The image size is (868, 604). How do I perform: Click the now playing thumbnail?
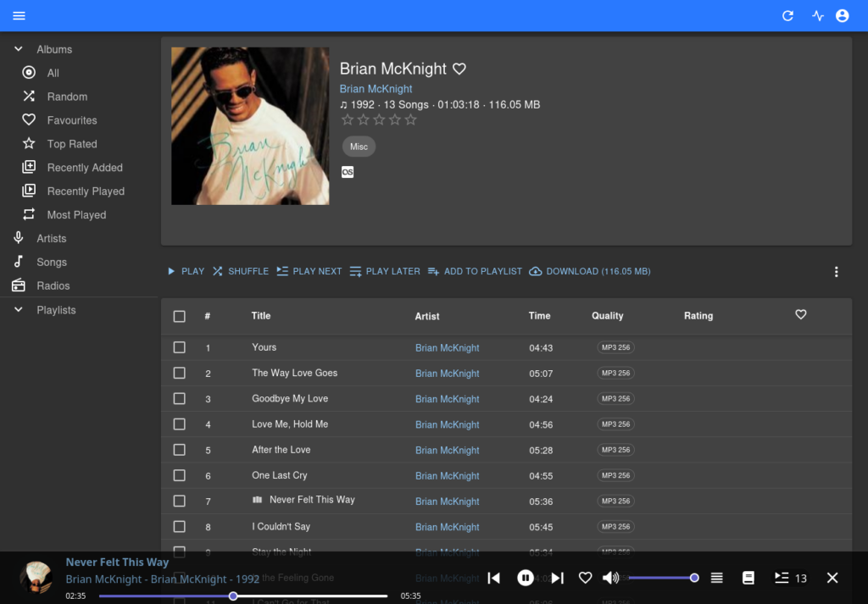tap(36, 578)
